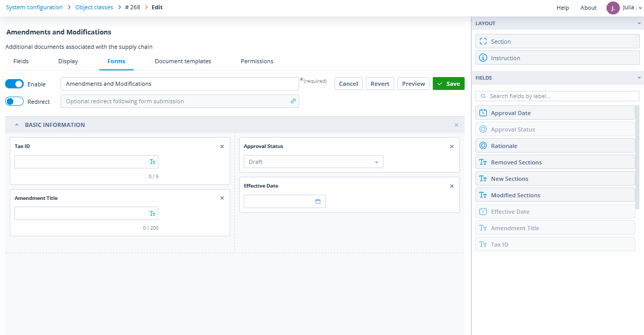The image size is (644, 335).
Task: Click the link icon in redirect field
Action: [x=293, y=101]
